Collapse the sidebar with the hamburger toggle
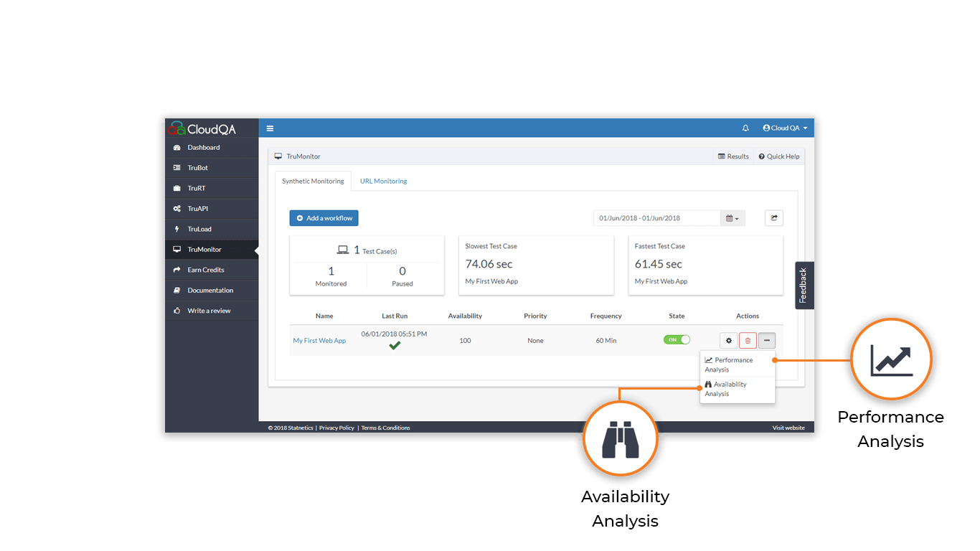Image resolution: width=980 pixels, height=551 pixels. click(x=270, y=128)
